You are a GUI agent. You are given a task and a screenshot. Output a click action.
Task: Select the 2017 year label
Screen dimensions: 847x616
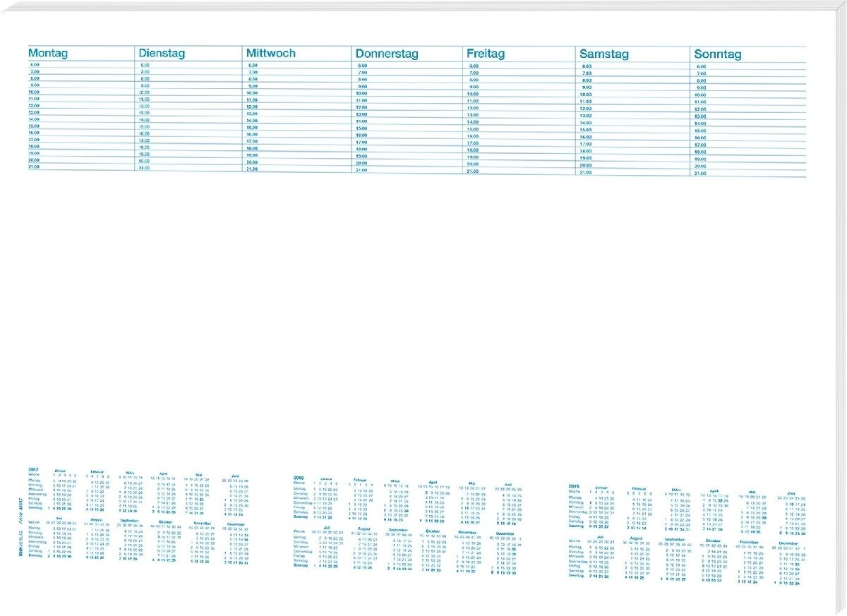click(32, 471)
